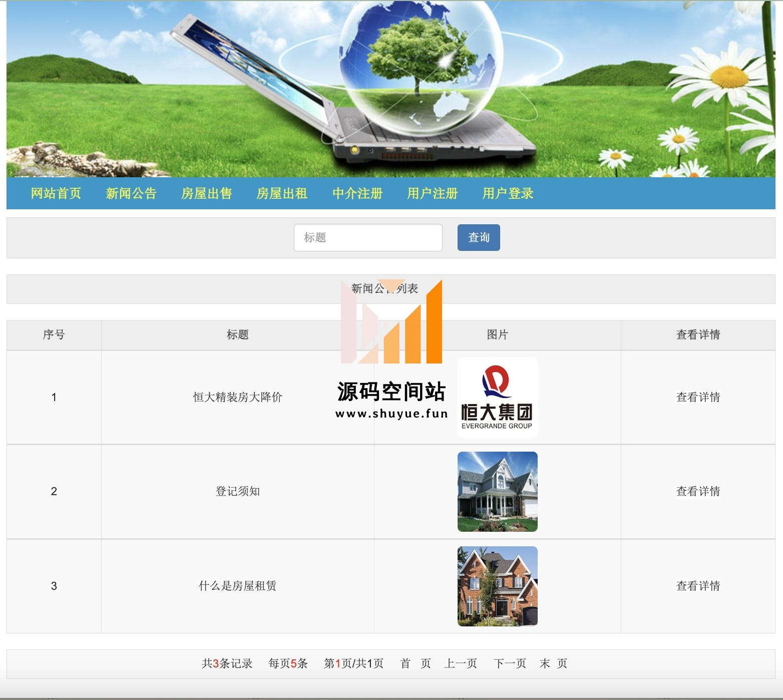Select 房屋出租 in the navigation bar
The image size is (783, 700).
click(282, 193)
